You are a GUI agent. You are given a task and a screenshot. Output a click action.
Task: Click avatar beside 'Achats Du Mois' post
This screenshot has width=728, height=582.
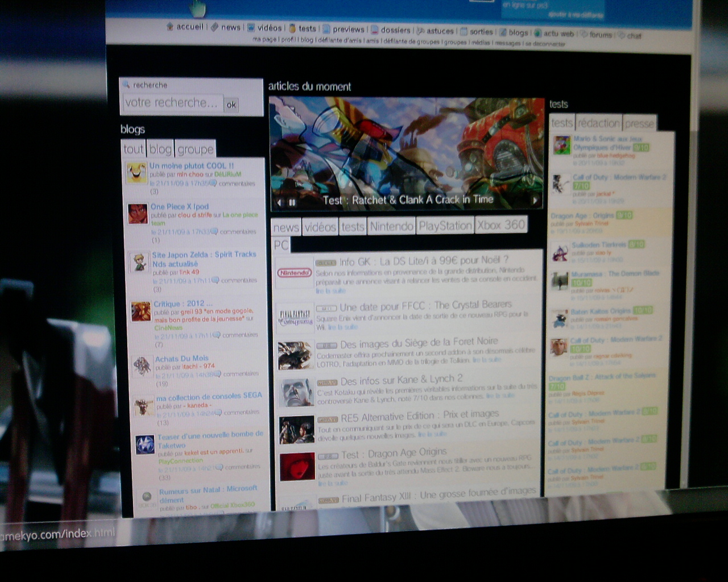141,367
